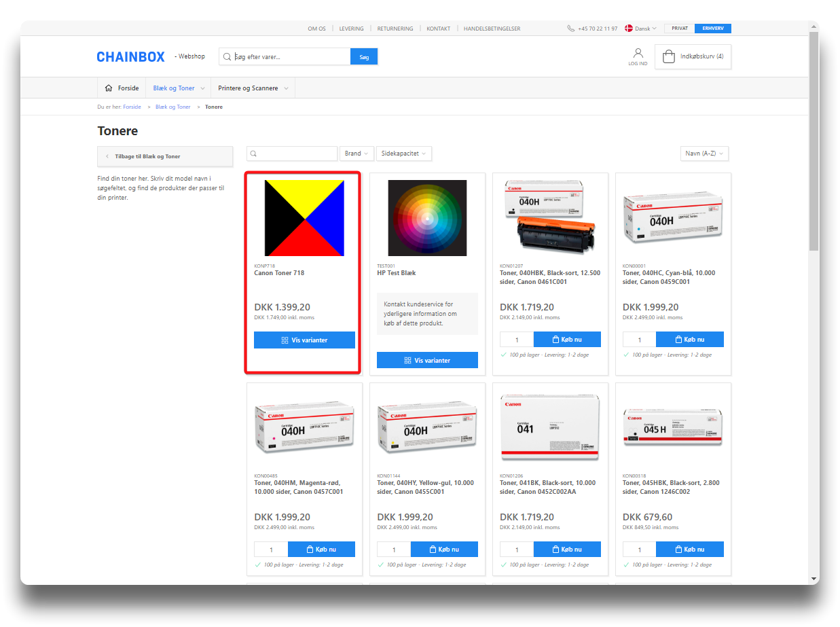Click quantity field for Toner 040HBK
Image resolution: width=840 pixels, height=627 pixels.
click(517, 340)
